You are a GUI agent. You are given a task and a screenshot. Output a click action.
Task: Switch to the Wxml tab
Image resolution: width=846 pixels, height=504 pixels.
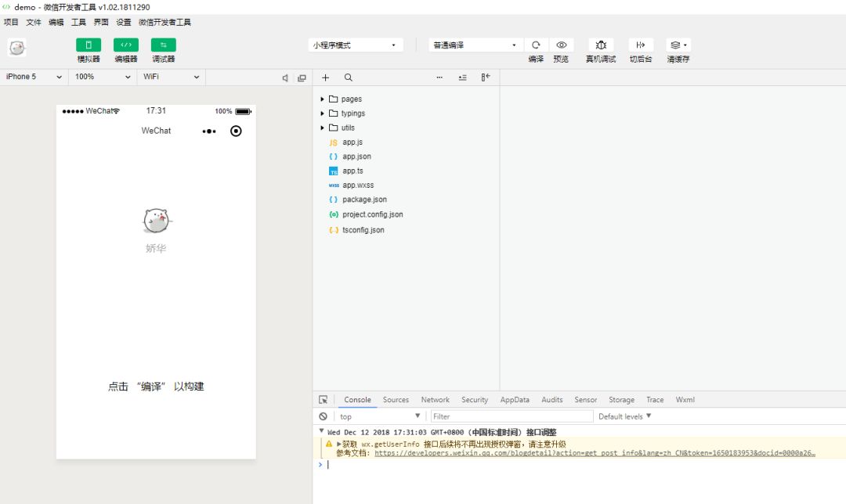tap(685, 399)
